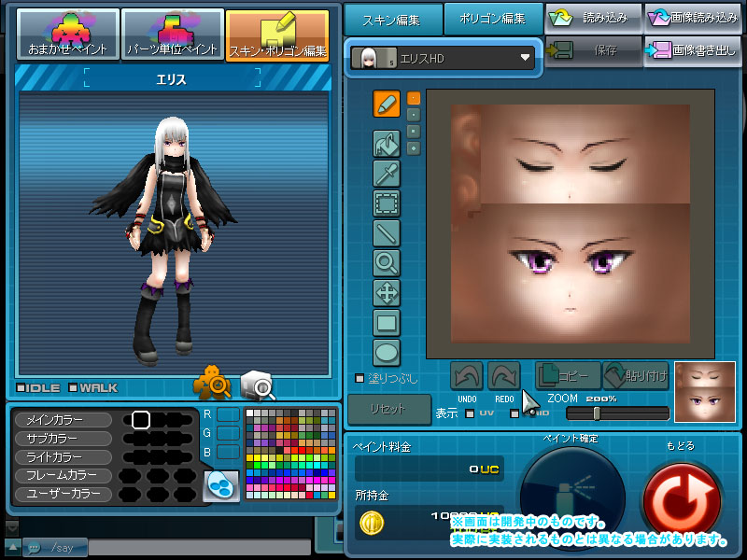Open the スキン編集 tab
This screenshot has width=747, height=560.
392,20
